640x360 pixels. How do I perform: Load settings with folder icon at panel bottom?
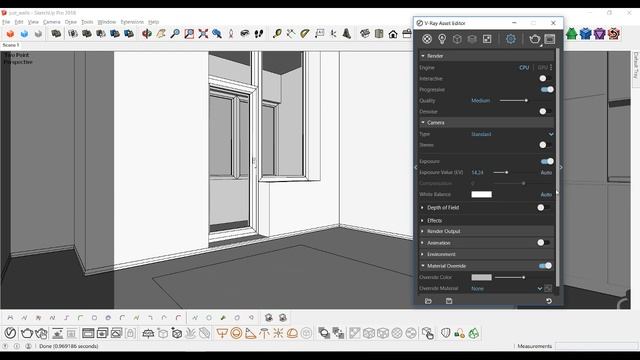coord(428,301)
